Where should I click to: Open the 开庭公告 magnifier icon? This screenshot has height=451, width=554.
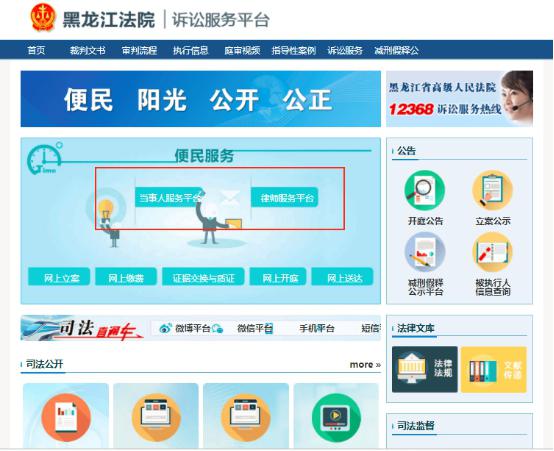click(x=424, y=191)
